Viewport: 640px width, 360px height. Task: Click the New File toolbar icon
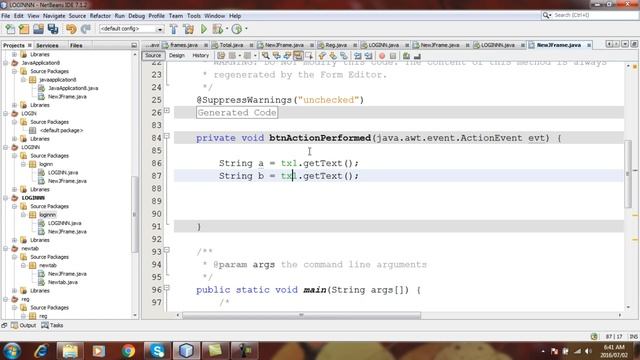pyautogui.click(x=10, y=29)
